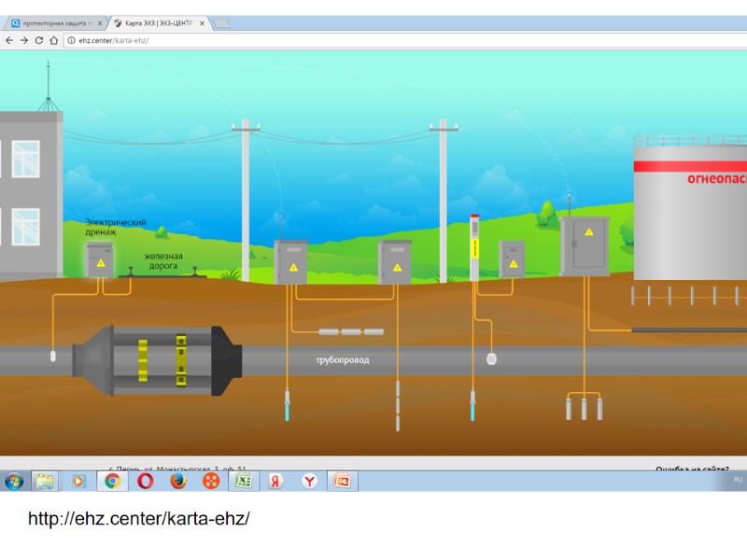
Task: Click the http://ehz.center/karta-ehz/ caption text
Action: tap(138, 519)
